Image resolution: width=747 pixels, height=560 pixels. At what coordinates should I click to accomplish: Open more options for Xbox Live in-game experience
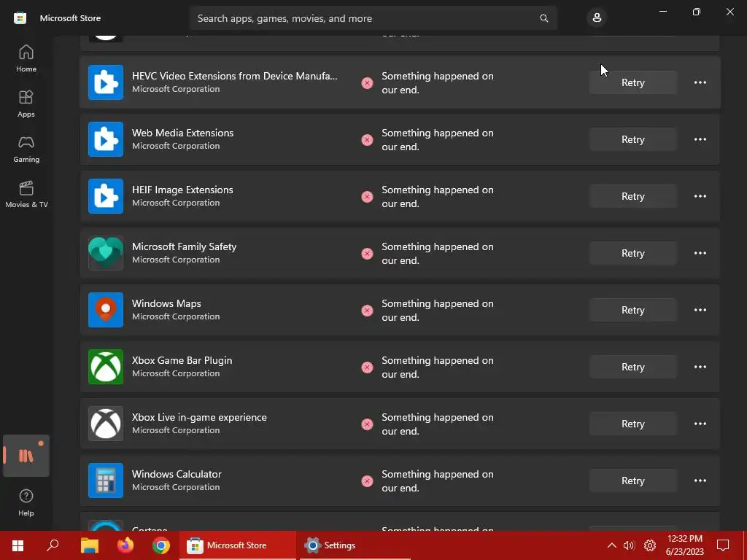[700, 424]
